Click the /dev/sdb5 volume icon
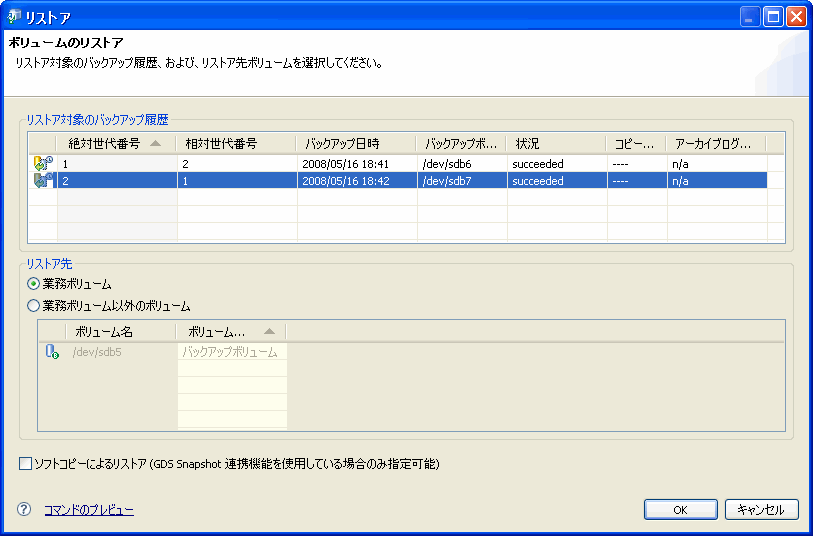 pos(52,351)
